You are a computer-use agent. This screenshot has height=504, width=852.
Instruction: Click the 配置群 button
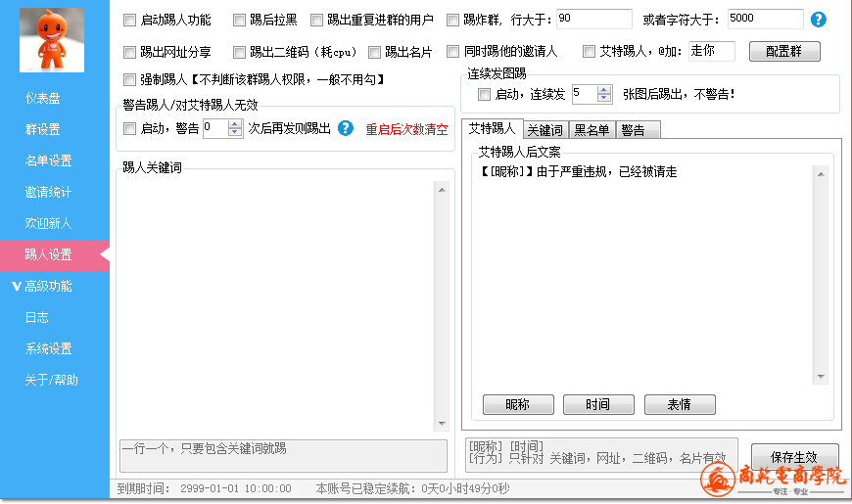coord(783,52)
